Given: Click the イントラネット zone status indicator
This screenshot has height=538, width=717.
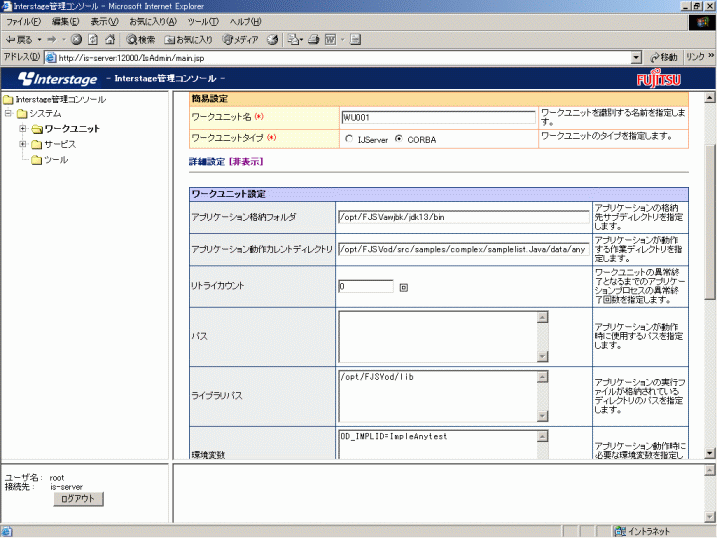Looking at the screenshot, I should point(642,531).
